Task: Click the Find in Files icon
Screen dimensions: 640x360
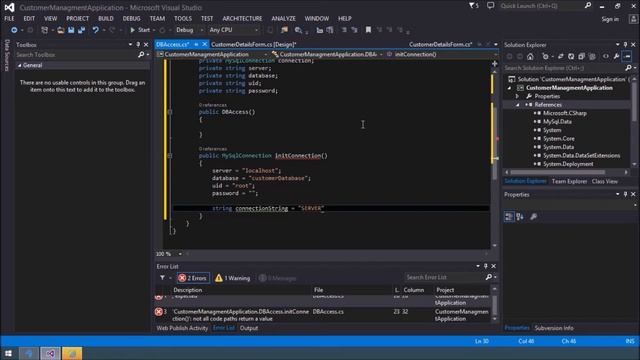Action: [298, 30]
